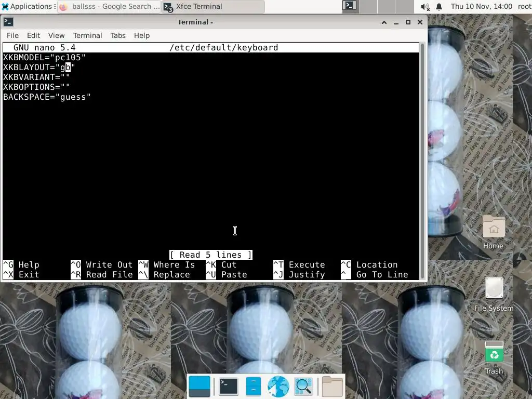
Task: Click the ^W Where Is shortcut
Action: (x=167, y=264)
